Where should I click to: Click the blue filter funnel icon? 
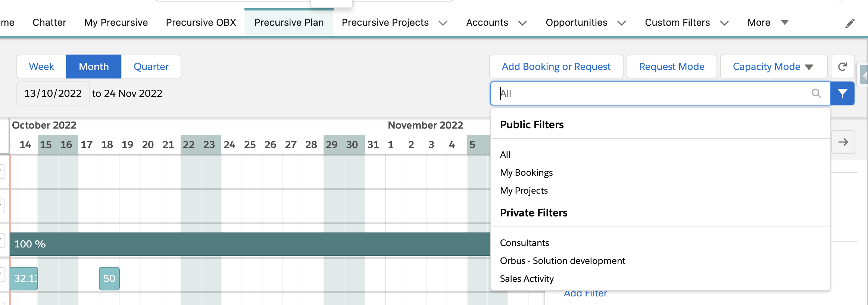(842, 93)
